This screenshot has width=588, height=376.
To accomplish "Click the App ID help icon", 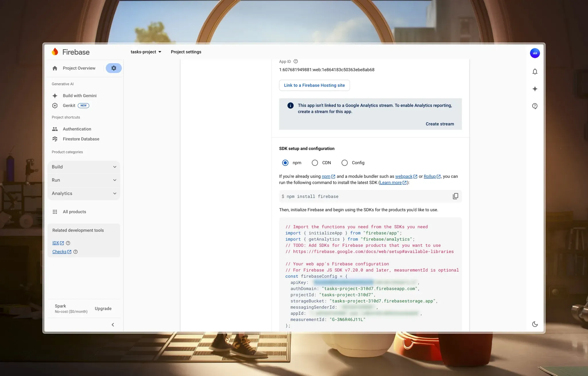I will pos(296,61).
